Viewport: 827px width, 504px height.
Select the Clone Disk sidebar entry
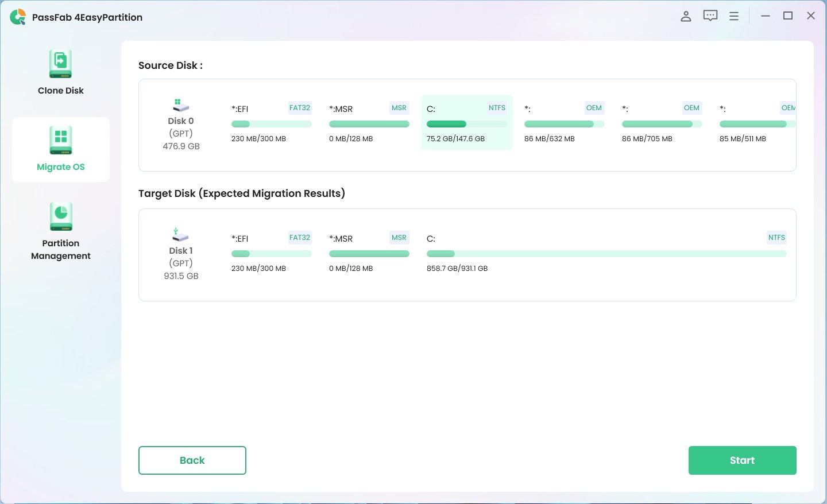61,71
